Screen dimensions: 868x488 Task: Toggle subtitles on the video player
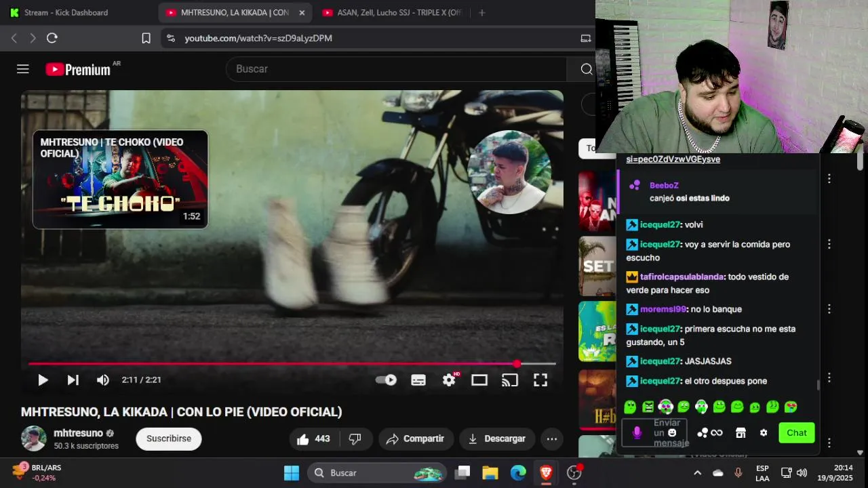coord(418,380)
